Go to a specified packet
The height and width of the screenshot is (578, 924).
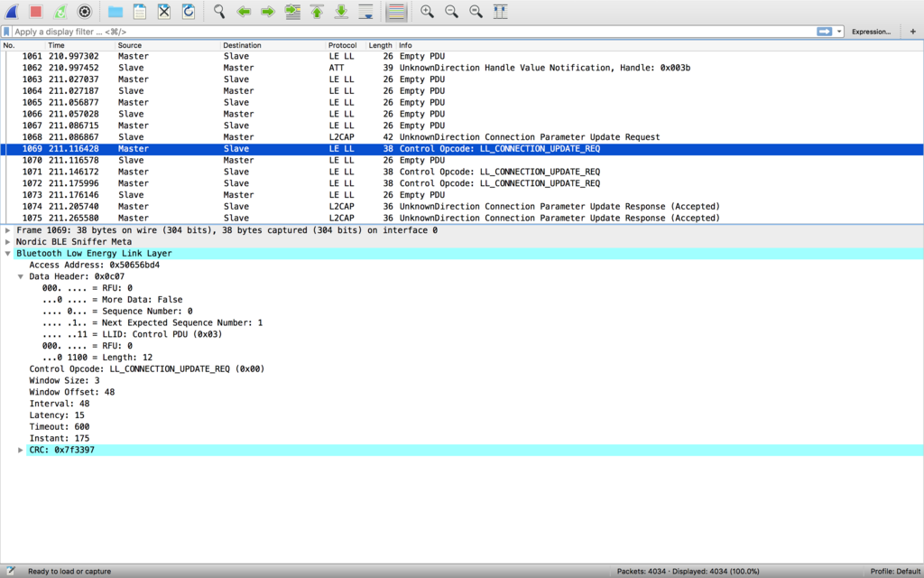click(x=293, y=11)
